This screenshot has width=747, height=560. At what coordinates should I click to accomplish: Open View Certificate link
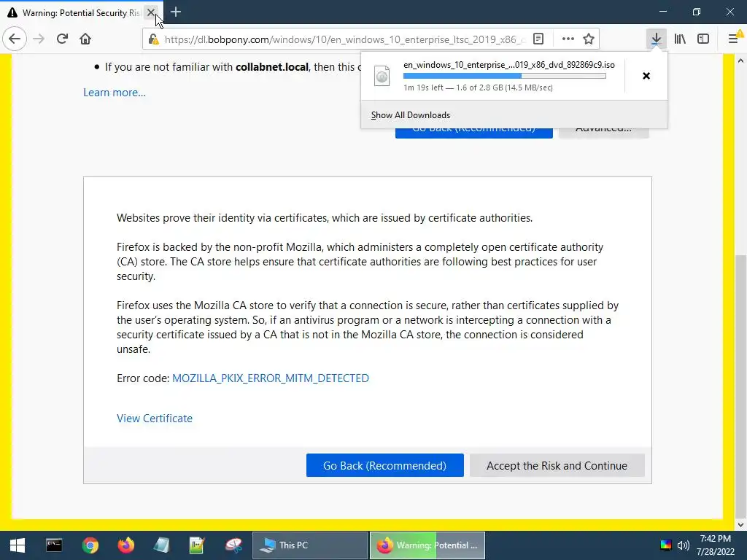[155, 418]
